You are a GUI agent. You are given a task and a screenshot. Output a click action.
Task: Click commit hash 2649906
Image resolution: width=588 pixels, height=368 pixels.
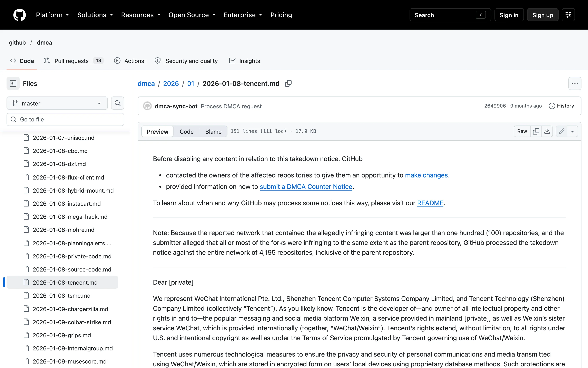coord(495,106)
